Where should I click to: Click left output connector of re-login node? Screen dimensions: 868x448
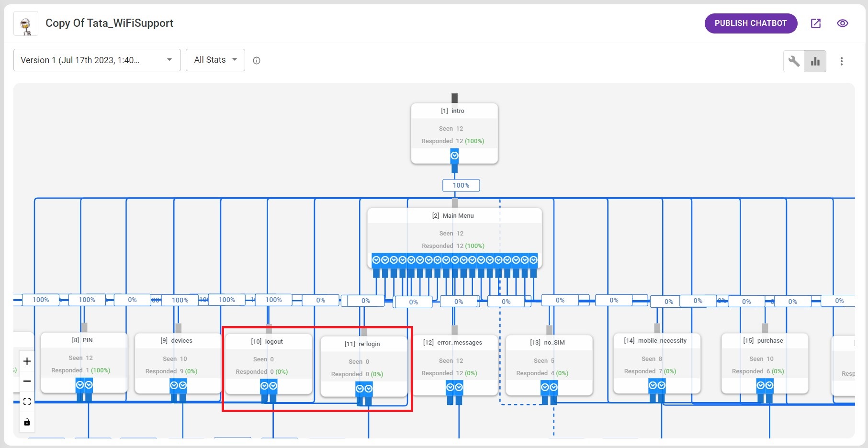pos(360,389)
